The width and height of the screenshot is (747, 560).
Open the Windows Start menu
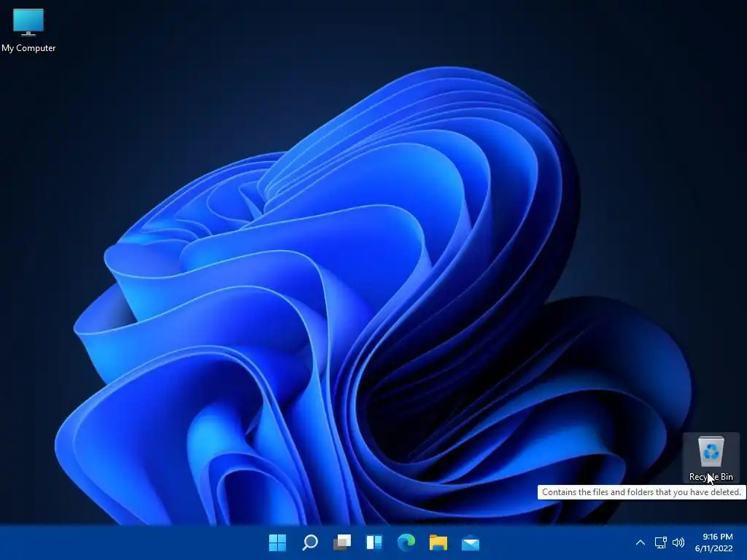click(277, 542)
